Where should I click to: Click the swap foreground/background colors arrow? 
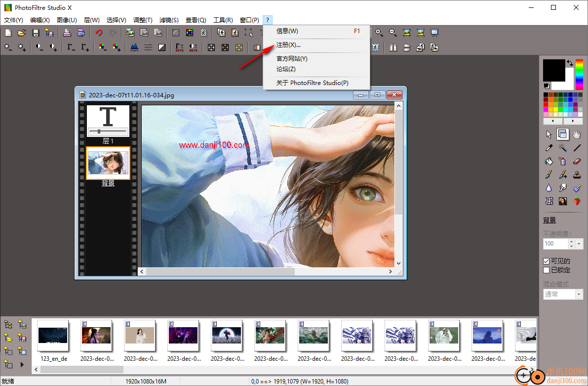(x=570, y=63)
